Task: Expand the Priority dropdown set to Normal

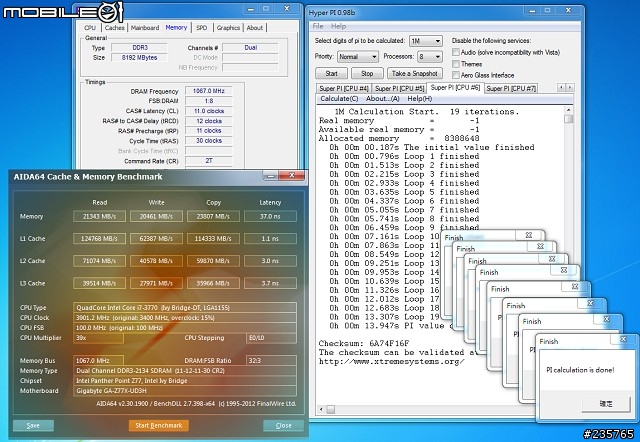Action: (x=358, y=56)
